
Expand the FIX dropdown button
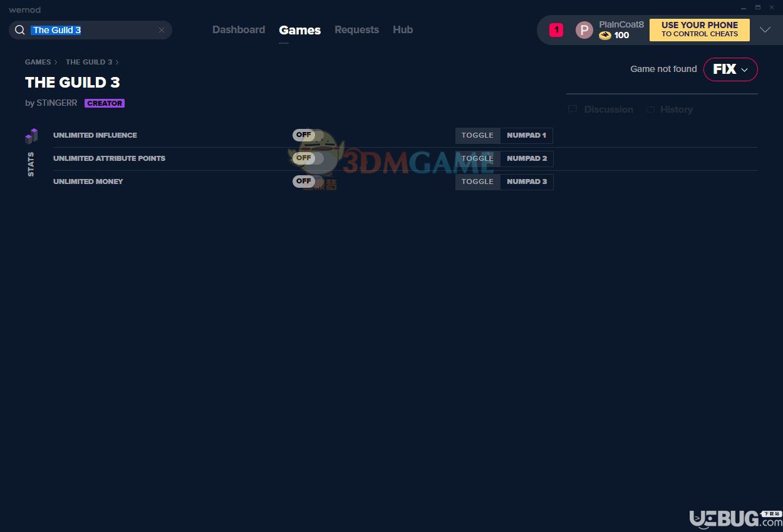730,69
